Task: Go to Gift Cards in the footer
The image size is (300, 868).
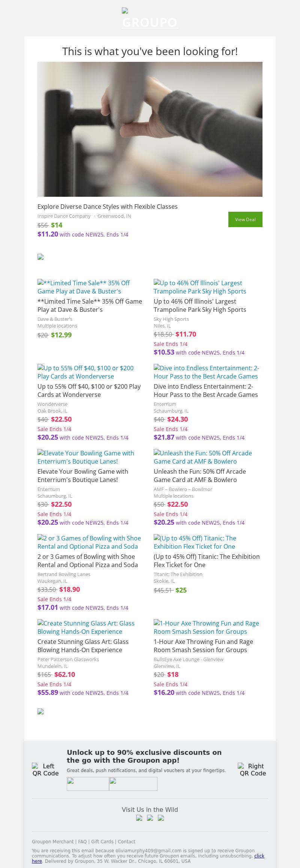Action: tap(102, 841)
